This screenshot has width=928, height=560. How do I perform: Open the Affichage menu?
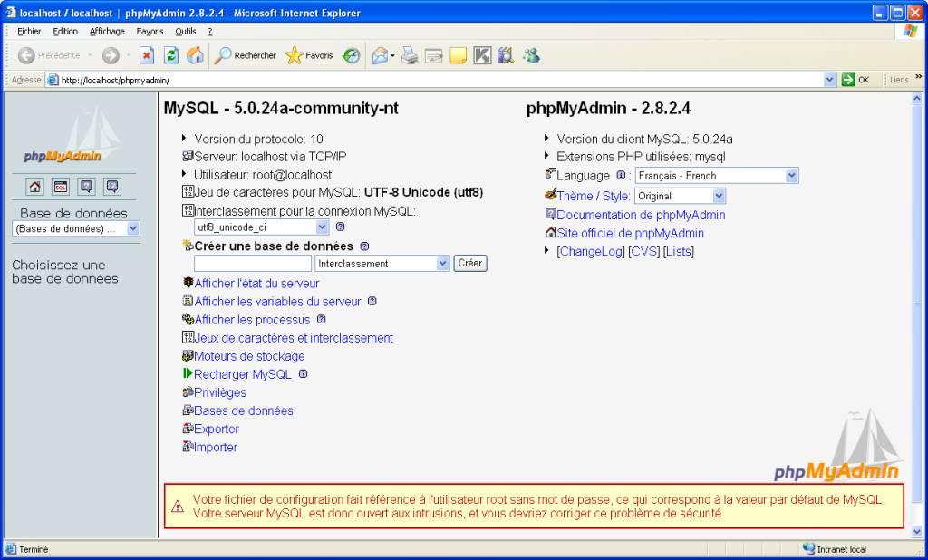107,31
